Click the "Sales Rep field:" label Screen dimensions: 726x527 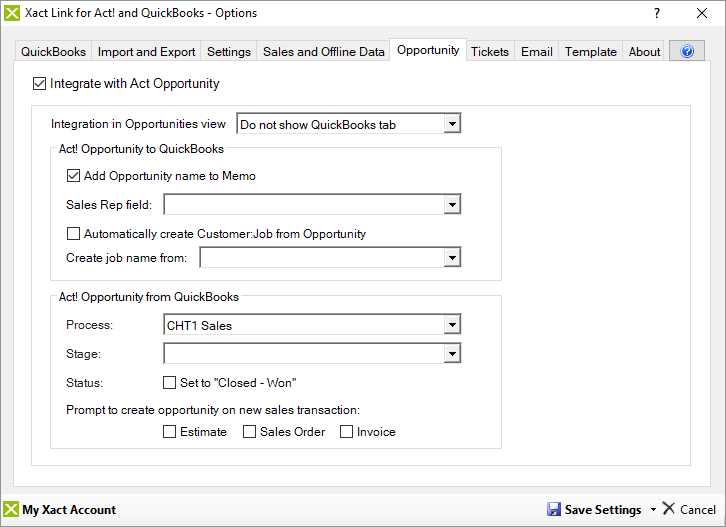[x=109, y=205]
